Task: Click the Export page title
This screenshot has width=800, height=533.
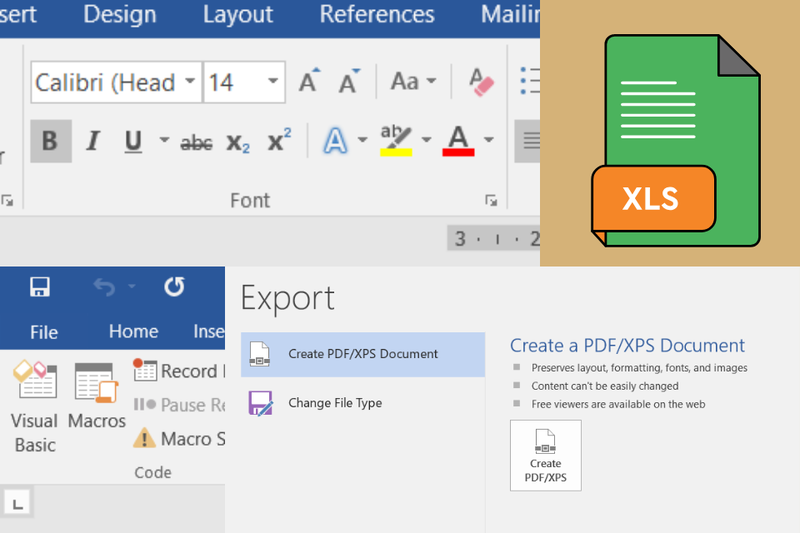Action: pyautogui.click(x=287, y=298)
